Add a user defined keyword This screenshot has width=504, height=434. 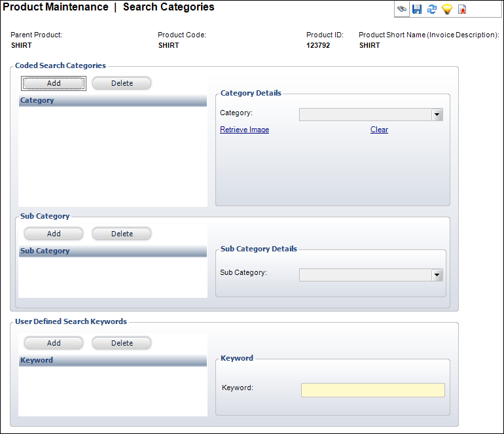54,343
